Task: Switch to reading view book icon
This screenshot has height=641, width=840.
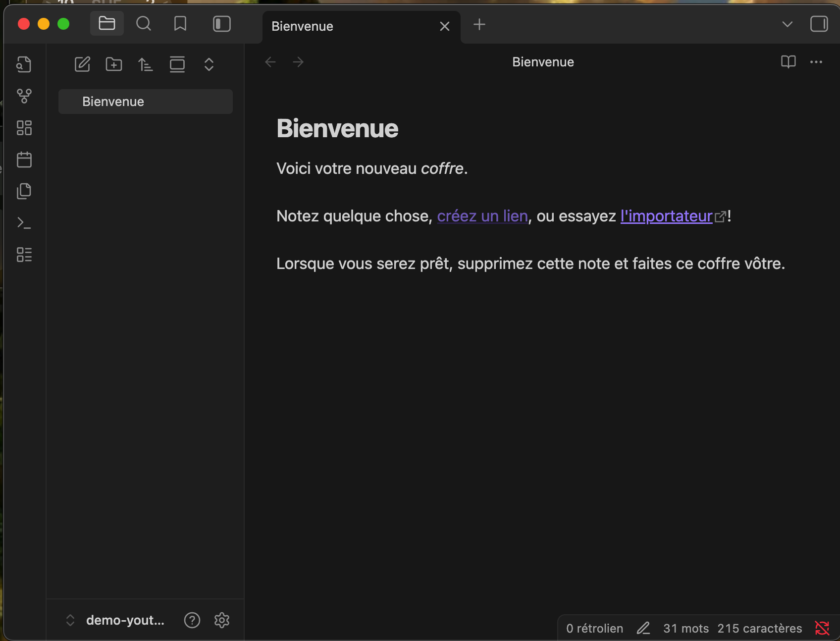Action: coord(788,62)
